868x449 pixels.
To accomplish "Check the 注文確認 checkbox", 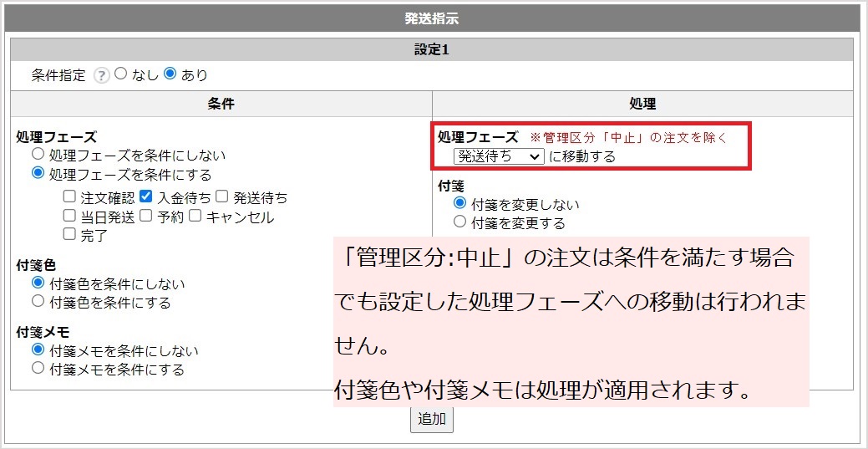I will [x=69, y=196].
